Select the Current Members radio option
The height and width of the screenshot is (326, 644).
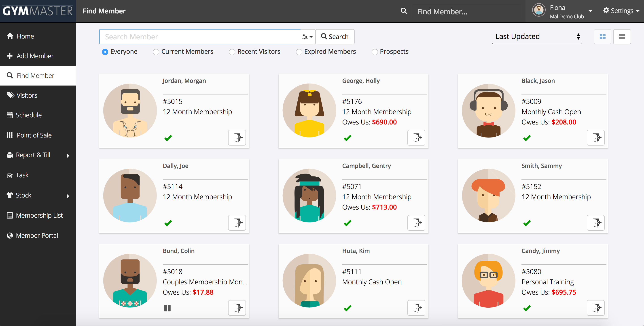156,52
